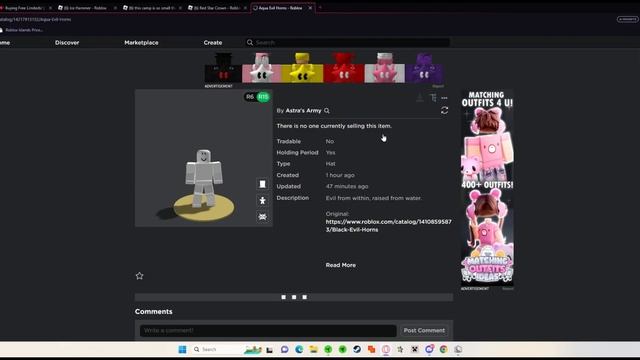Switch to the Red Star Crown tab

coord(217,8)
